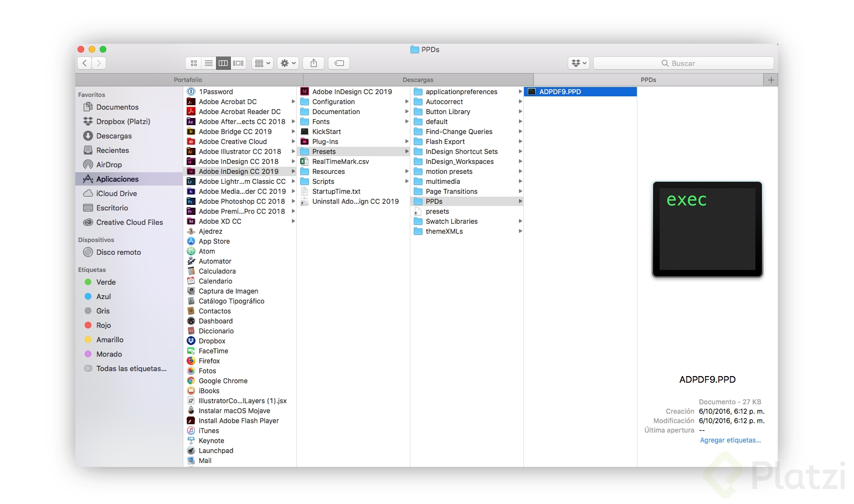The image size is (854, 504).
Task: Select Adobe XD CC folder
Action: [x=240, y=221]
